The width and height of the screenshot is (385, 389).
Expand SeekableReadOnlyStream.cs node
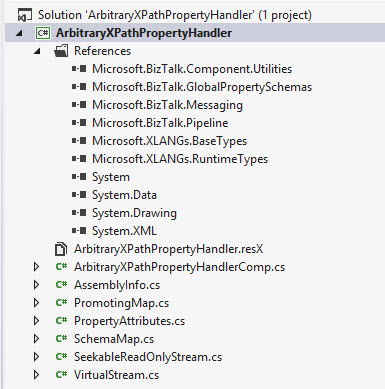(36, 357)
